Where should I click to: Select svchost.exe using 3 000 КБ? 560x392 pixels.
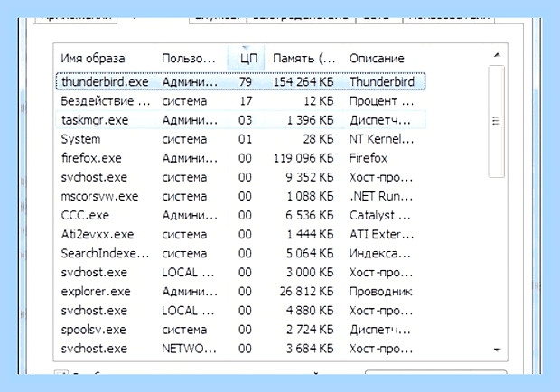click(241, 273)
